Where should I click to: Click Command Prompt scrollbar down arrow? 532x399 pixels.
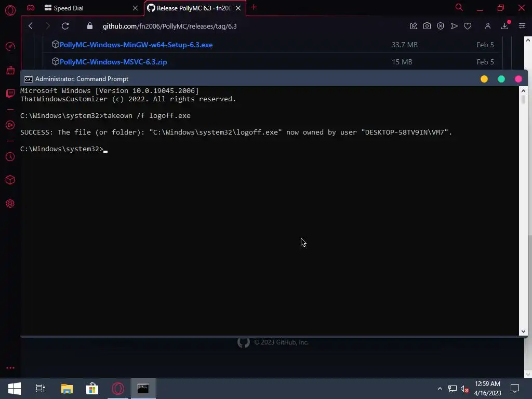[523, 331]
